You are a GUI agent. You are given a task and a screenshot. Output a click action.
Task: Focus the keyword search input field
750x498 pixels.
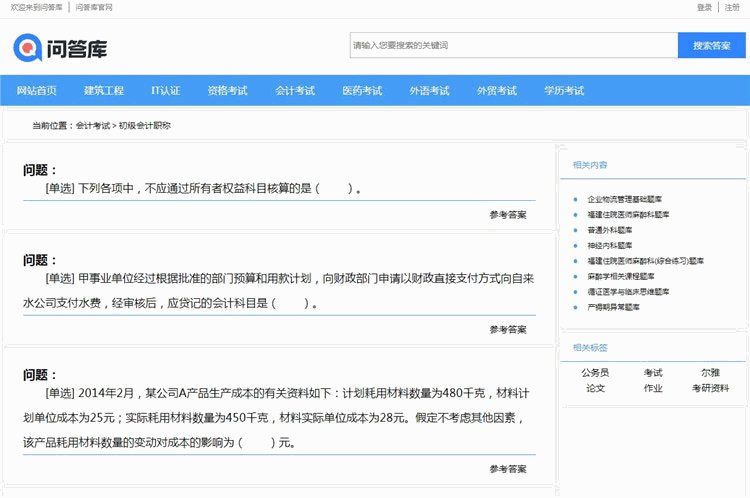coord(514,45)
